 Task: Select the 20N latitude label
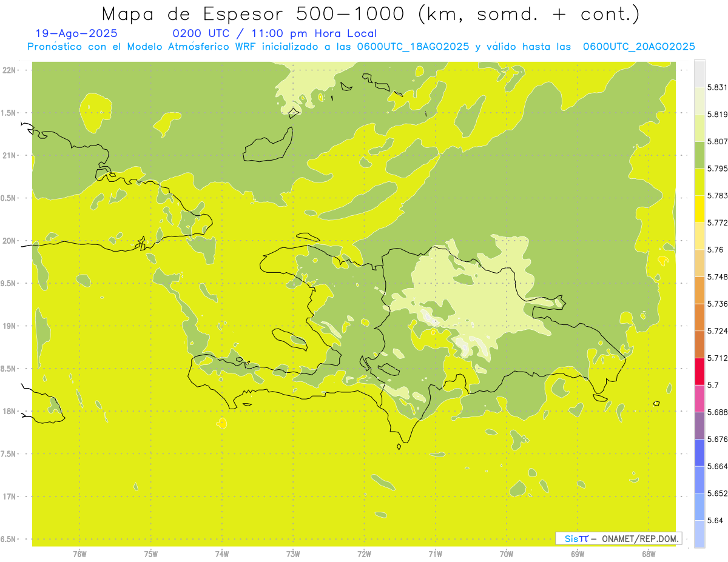tap(10, 241)
